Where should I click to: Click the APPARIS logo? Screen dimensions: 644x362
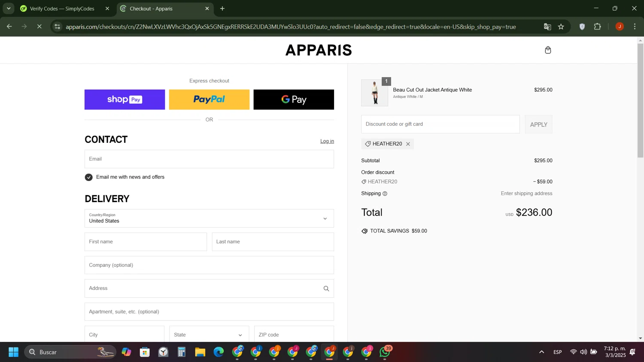(x=319, y=50)
